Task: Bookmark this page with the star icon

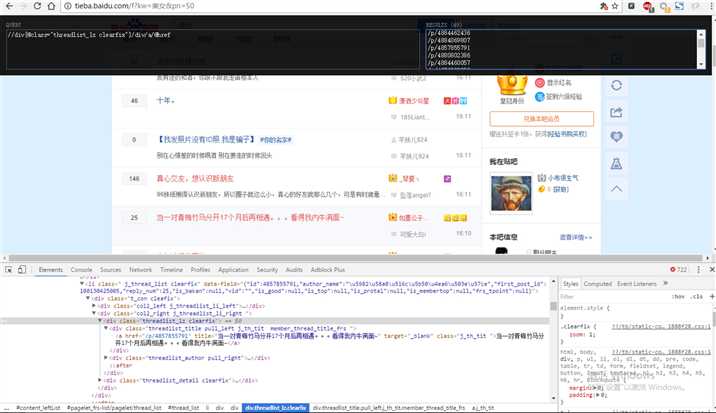Action: tap(615, 6)
